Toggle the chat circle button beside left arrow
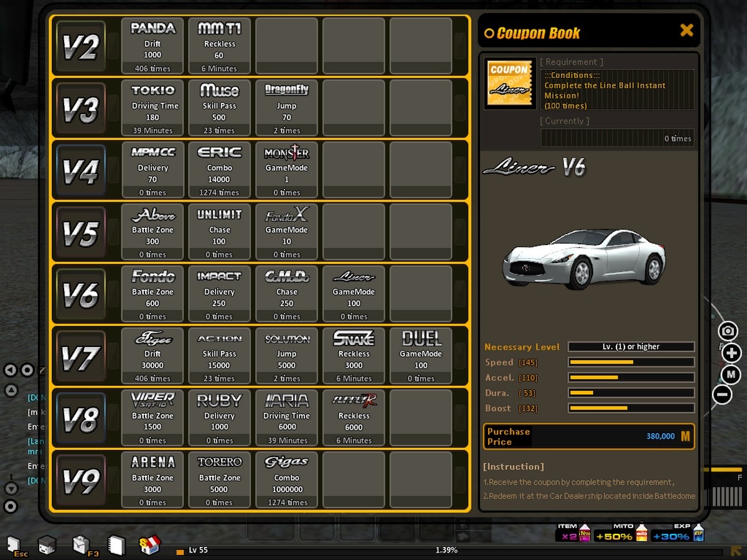This screenshot has width=747, height=560. point(27,370)
